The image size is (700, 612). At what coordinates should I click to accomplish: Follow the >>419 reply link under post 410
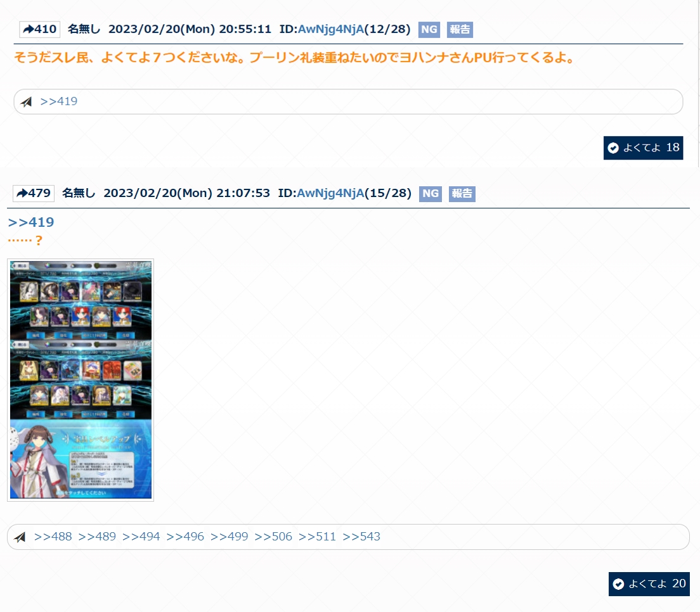pos(58,101)
